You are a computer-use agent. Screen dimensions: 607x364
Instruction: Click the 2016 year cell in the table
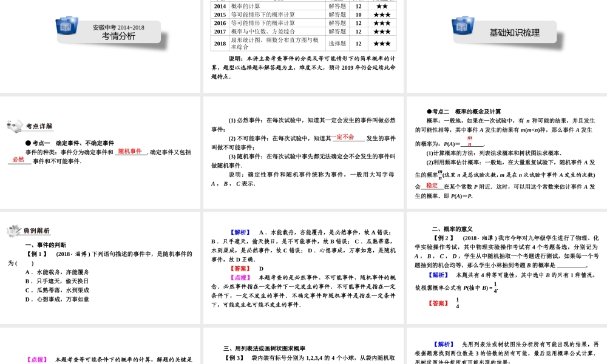click(220, 23)
